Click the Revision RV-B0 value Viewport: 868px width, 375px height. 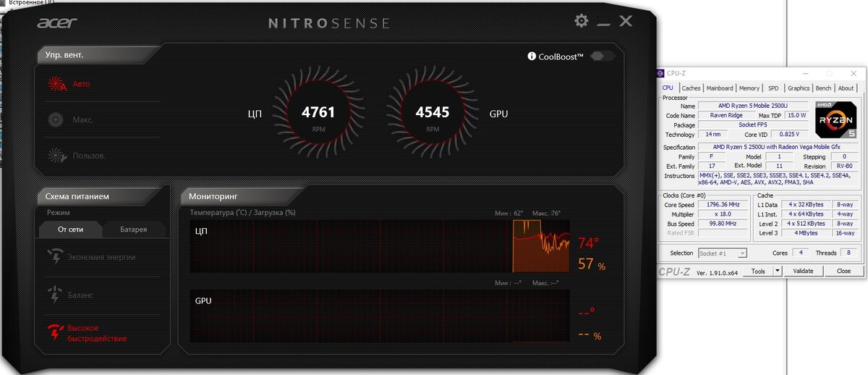(844, 167)
